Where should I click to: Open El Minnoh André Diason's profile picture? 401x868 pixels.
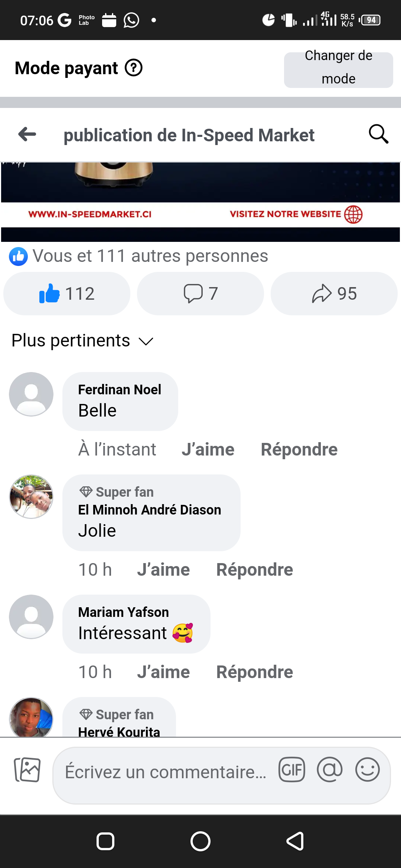click(31, 497)
